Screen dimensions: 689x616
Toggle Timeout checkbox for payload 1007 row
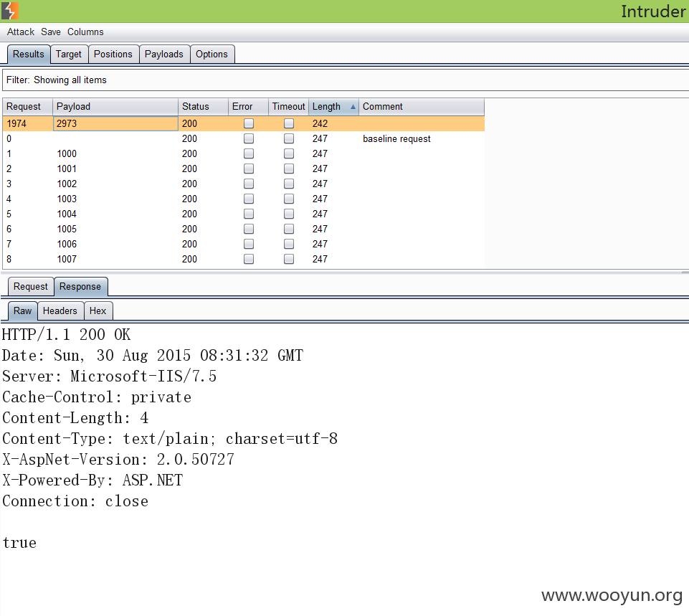[x=289, y=259]
